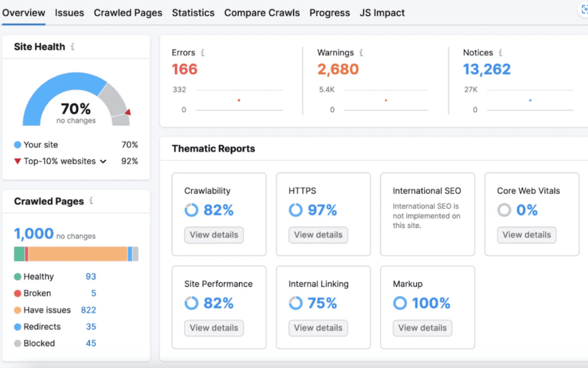Click the 166 errors count

(x=184, y=69)
